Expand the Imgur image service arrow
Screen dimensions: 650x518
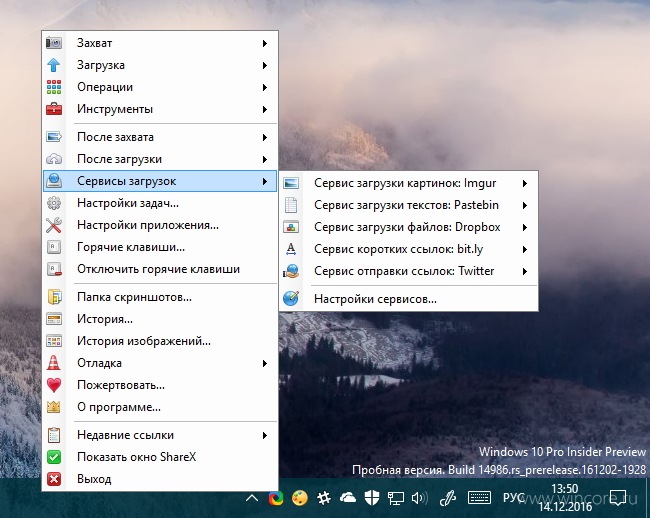tap(525, 183)
